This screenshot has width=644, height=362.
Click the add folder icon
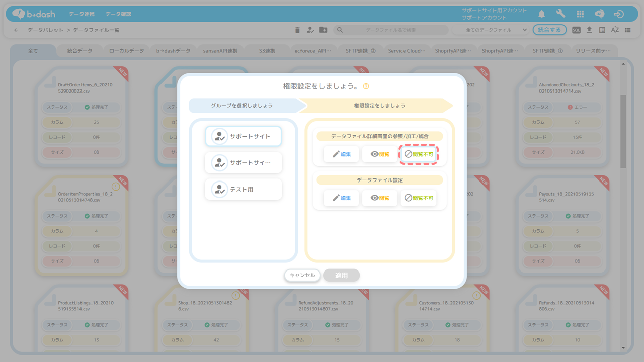(324, 30)
